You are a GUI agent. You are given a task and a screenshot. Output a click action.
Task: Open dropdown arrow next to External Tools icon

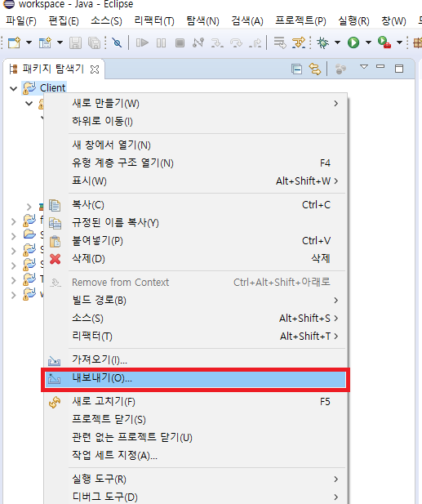[399, 42]
